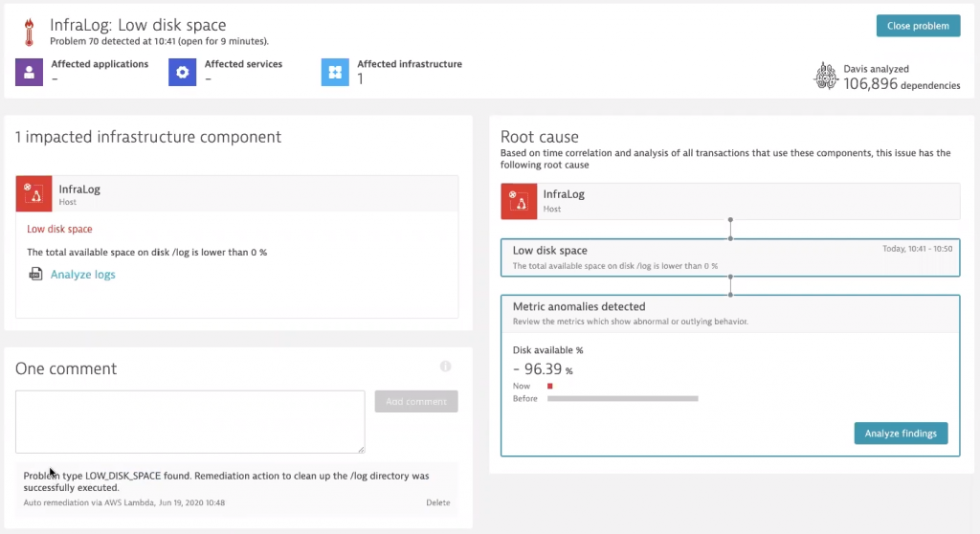Viewport: 980px width, 534px height.
Task: Click the resize grip of the comment box
Action: pos(361,450)
